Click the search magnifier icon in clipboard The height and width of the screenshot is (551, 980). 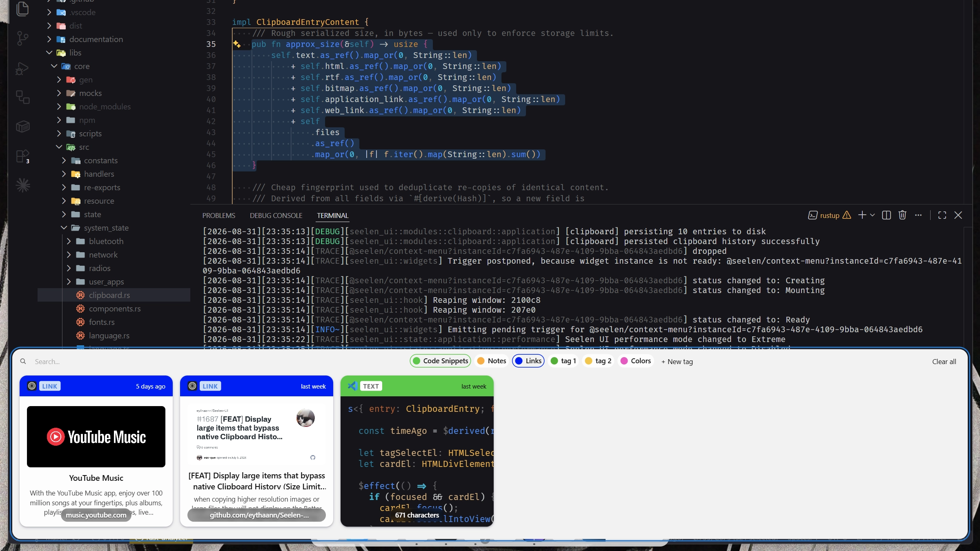(x=23, y=361)
